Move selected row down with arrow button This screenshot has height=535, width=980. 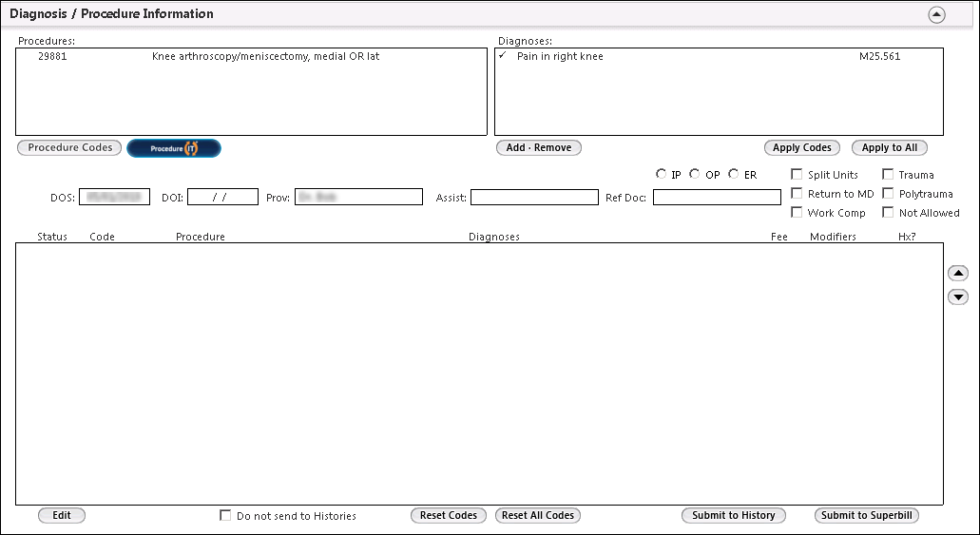tap(957, 296)
